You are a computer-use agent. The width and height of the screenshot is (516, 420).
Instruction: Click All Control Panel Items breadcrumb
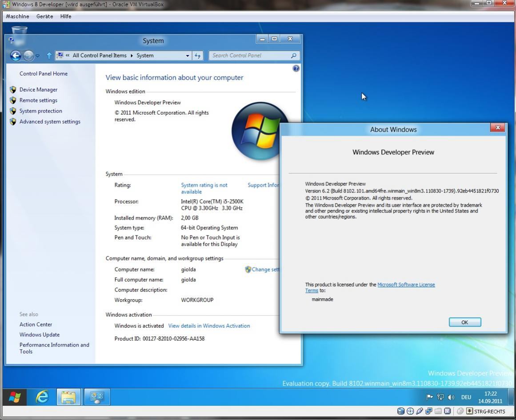pos(100,55)
